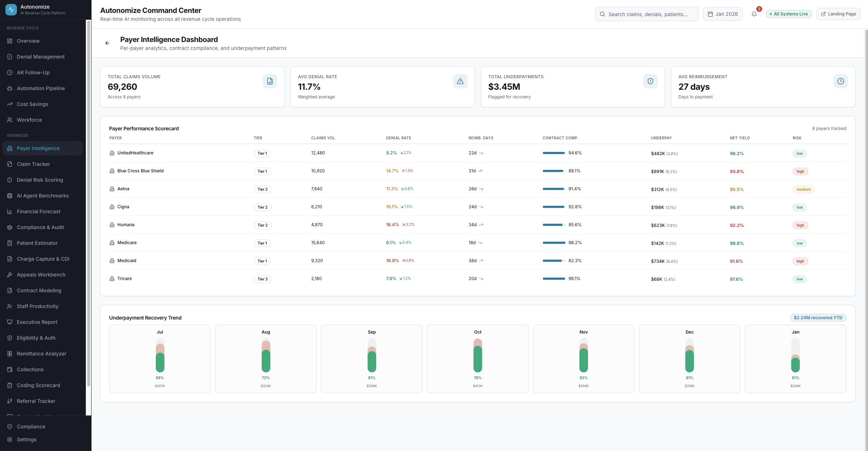
Task: Click the Autonomize logo icon
Action: 11,9
